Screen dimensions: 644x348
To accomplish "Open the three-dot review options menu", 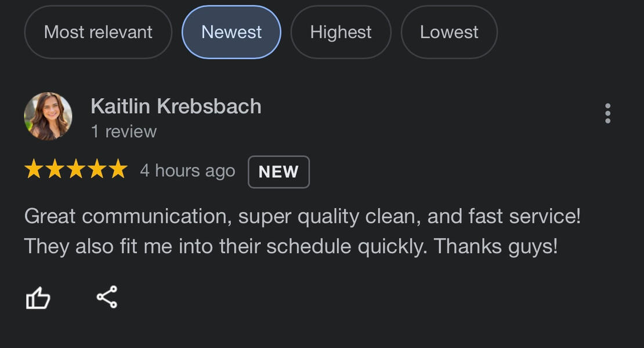I will click(x=607, y=114).
